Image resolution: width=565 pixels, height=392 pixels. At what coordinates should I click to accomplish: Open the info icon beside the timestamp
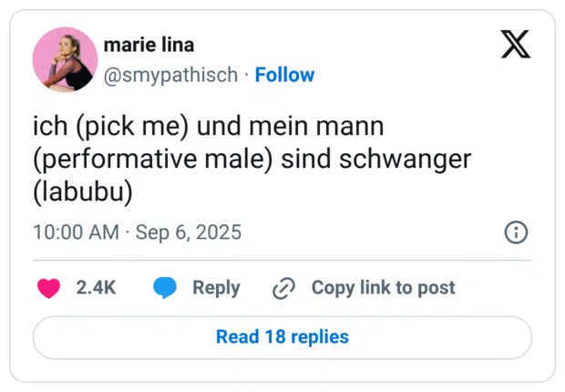pyautogui.click(x=516, y=232)
